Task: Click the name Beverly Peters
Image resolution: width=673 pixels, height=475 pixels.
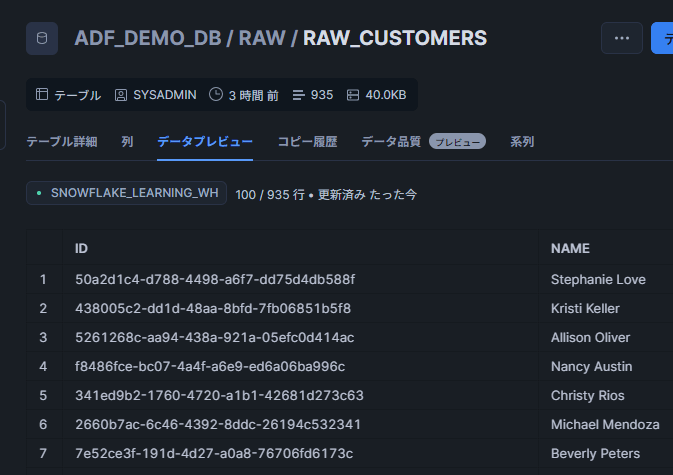Action: 595,453
